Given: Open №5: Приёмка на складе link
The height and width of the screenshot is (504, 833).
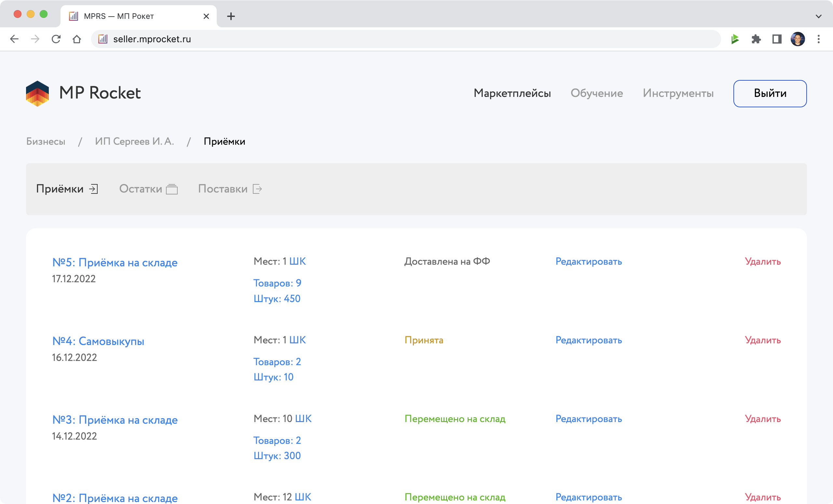Looking at the screenshot, I should pos(115,262).
